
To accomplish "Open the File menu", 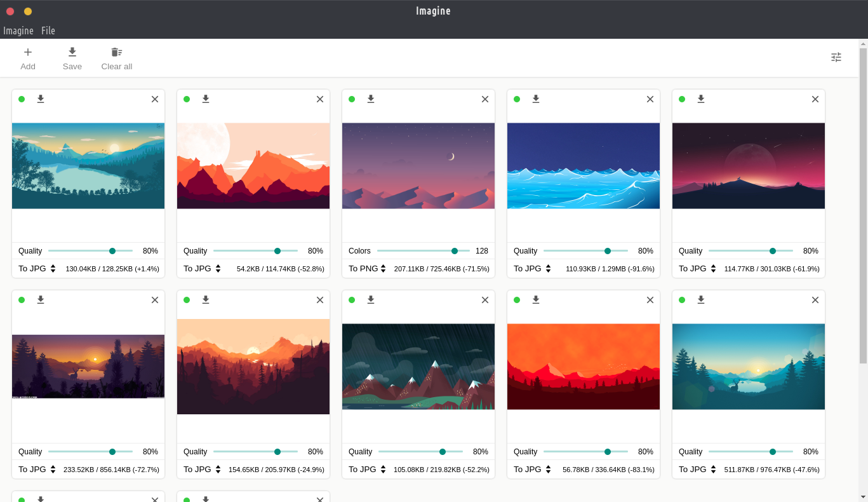I will (48, 31).
